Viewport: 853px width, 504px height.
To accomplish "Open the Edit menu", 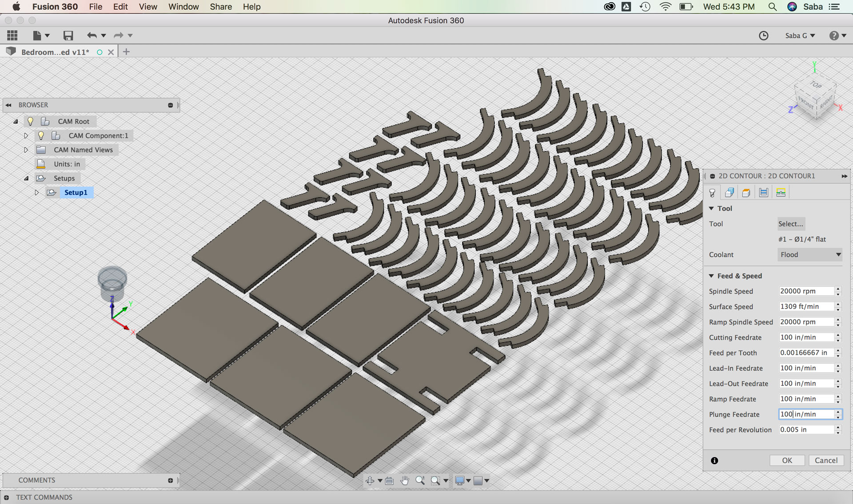I will coord(120,7).
